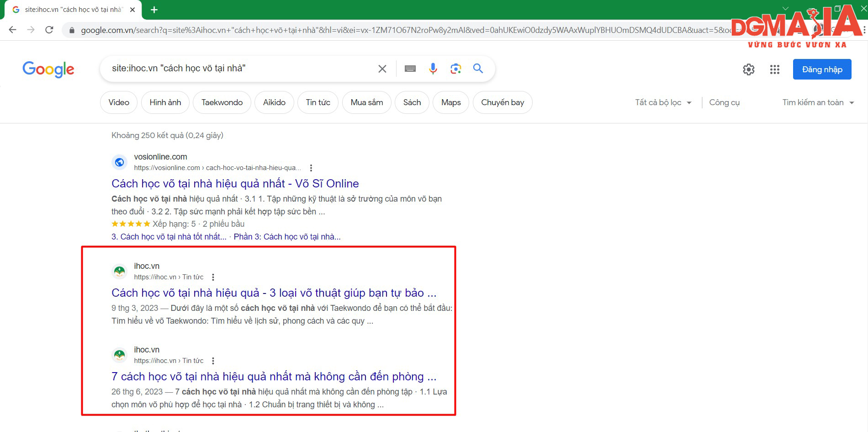
Task: Start voice search with the microphone icon
Action: [x=433, y=69]
